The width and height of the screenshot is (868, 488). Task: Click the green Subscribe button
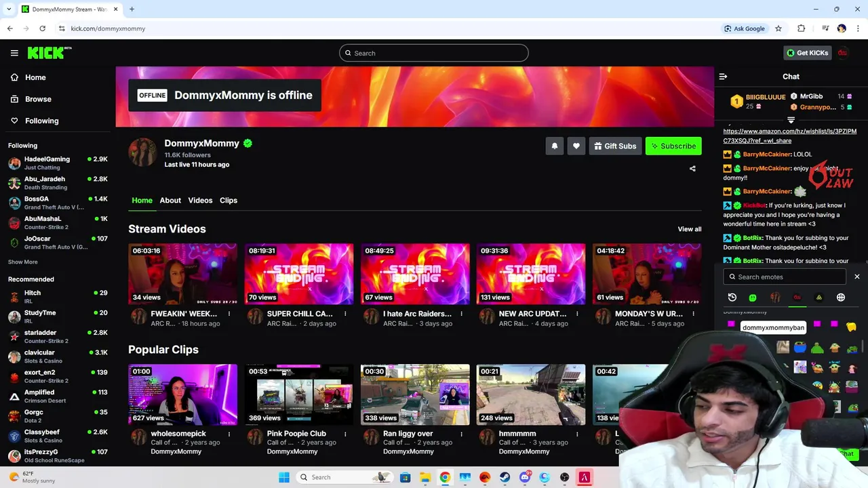pos(673,146)
